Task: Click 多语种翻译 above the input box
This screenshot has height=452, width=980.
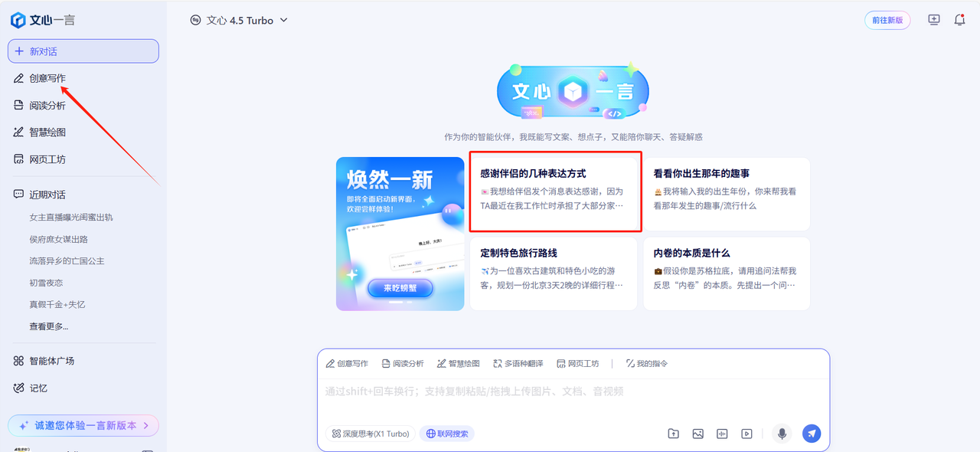Action: click(518, 364)
